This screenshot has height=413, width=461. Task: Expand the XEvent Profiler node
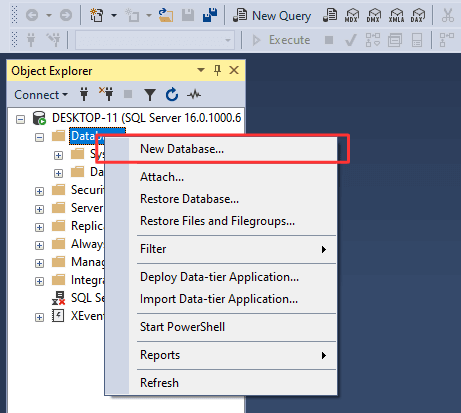click(x=39, y=317)
